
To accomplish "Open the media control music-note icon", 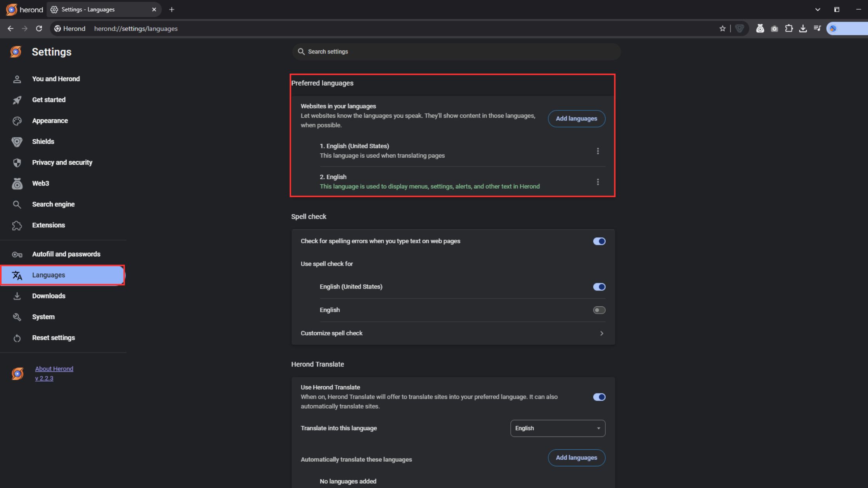I will tap(817, 28).
